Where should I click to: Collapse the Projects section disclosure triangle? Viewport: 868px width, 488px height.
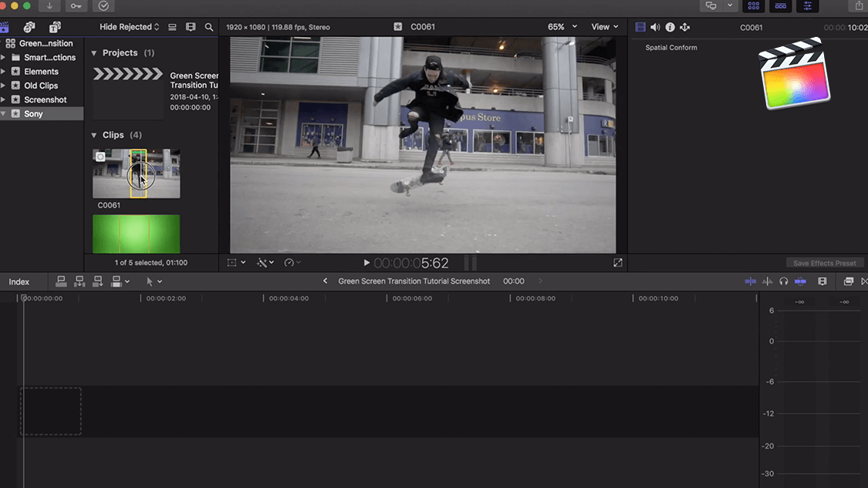pyautogui.click(x=94, y=53)
